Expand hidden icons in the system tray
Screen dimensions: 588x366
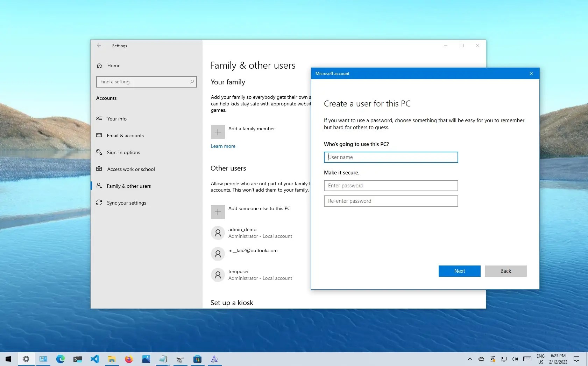[x=470, y=359]
